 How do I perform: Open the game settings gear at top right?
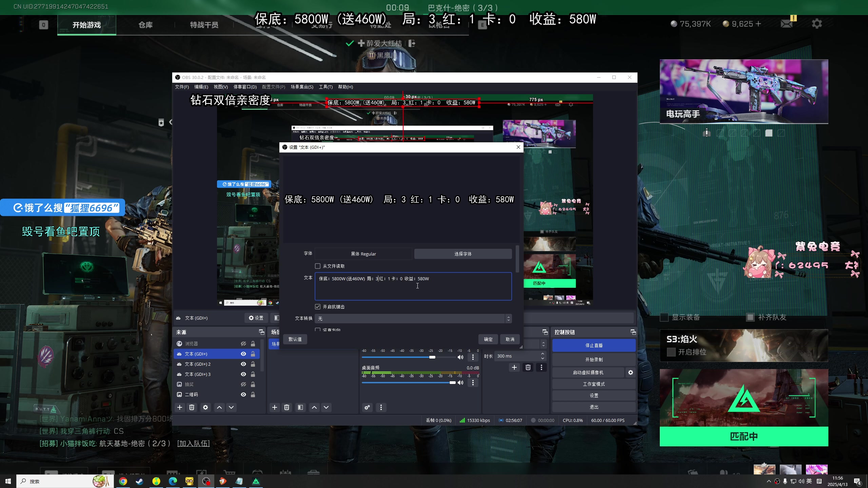coord(817,24)
